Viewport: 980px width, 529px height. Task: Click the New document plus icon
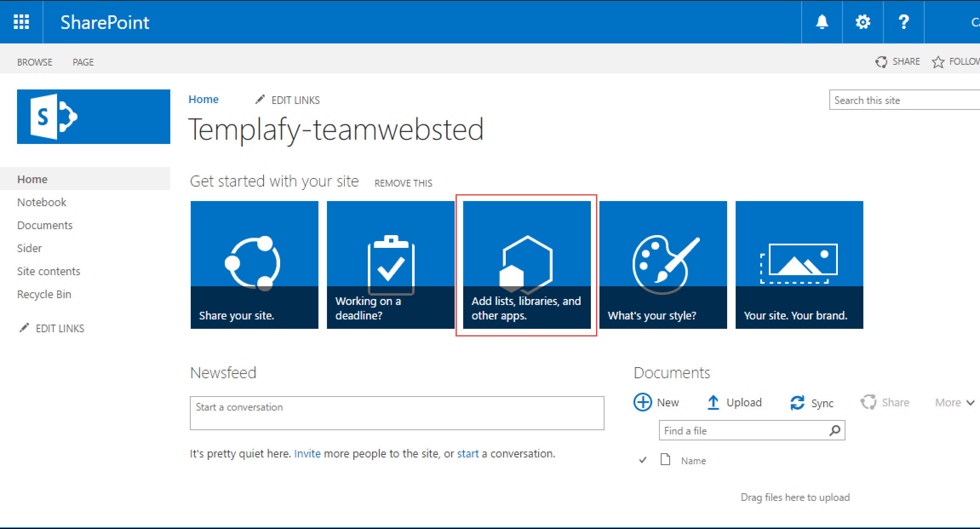(642, 402)
